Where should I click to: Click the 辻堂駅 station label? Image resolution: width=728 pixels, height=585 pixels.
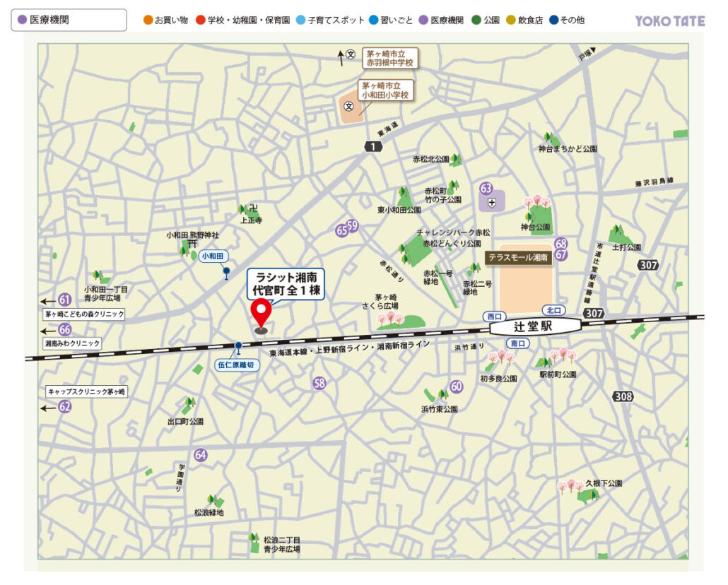coord(535,327)
